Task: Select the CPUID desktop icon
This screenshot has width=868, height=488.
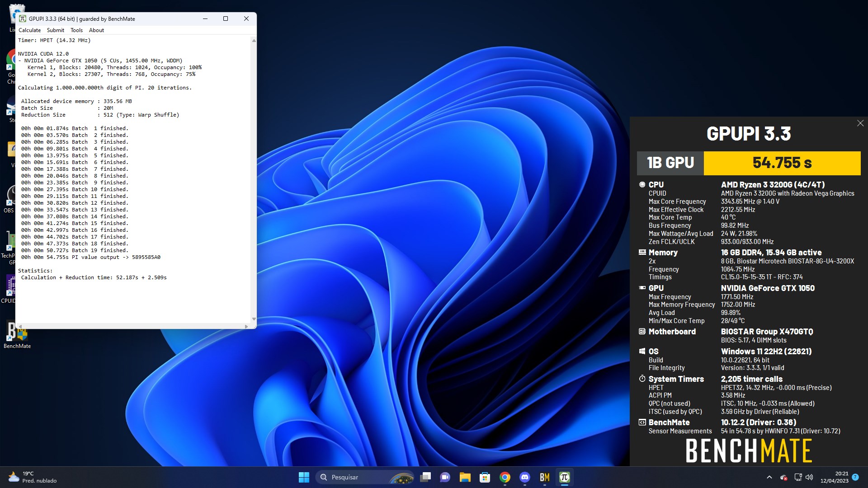Action: click(8, 289)
